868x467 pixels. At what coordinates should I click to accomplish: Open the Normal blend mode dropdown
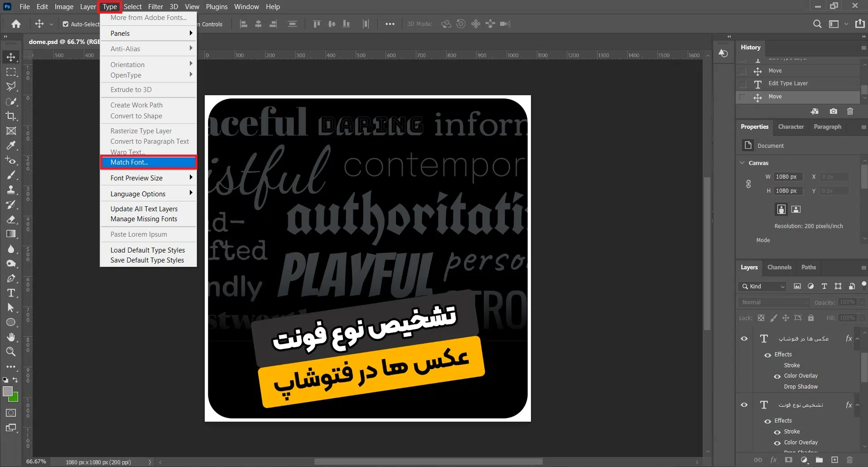pyautogui.click(x=773, y=302)
